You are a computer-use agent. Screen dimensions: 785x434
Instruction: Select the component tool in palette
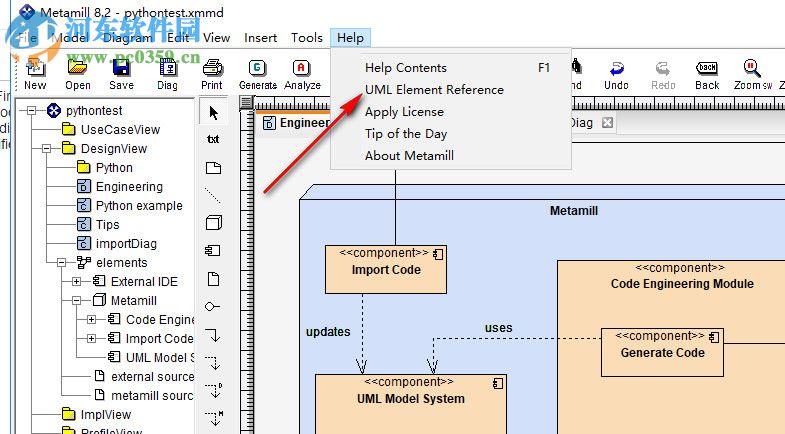[213, 250]
